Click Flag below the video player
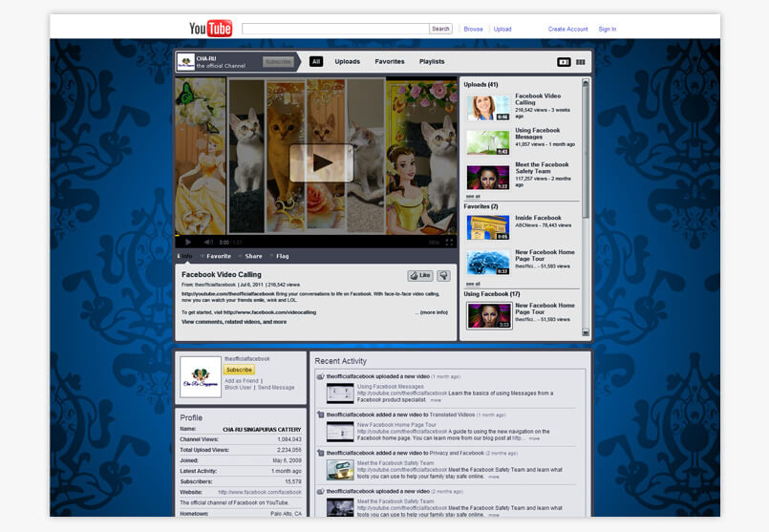The image size is (769, 532). point(280,256)
